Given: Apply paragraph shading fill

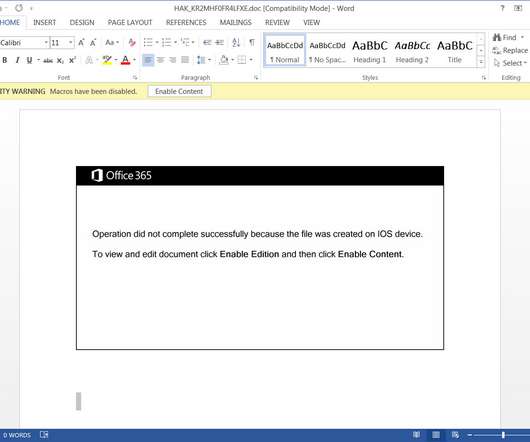Looking at the screenshot, I should (x=224, y=60).
